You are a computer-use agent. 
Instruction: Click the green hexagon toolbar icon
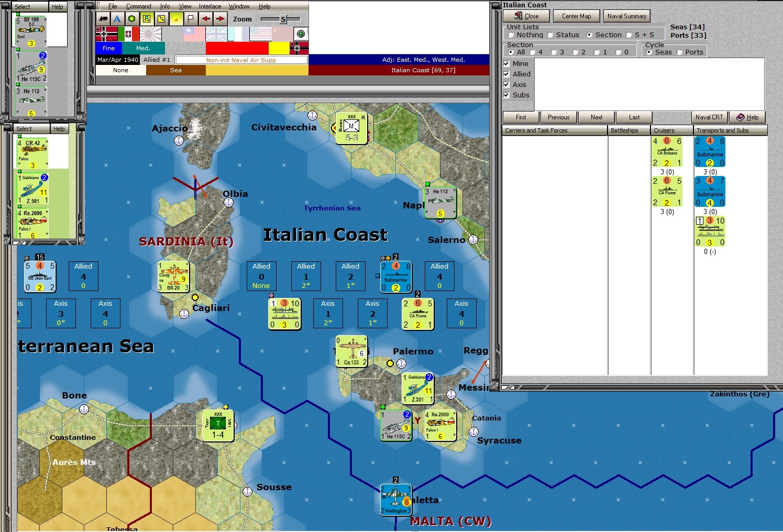[132, 19]
